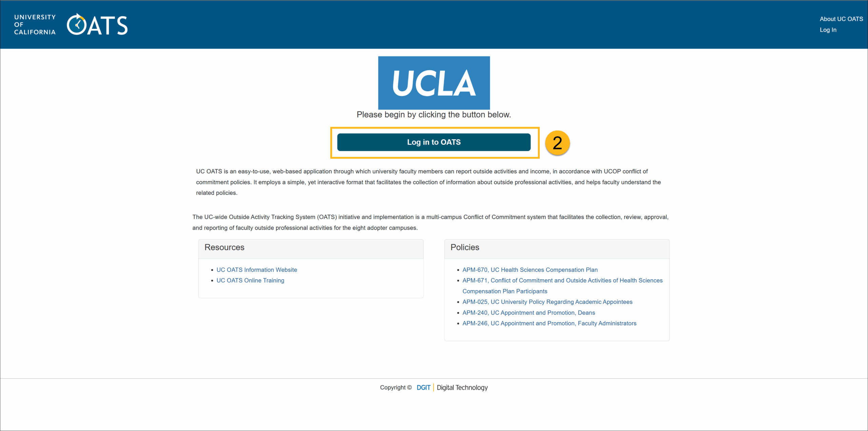Open APM-025 Academic Appointees policy link

[x=547, y=302]
